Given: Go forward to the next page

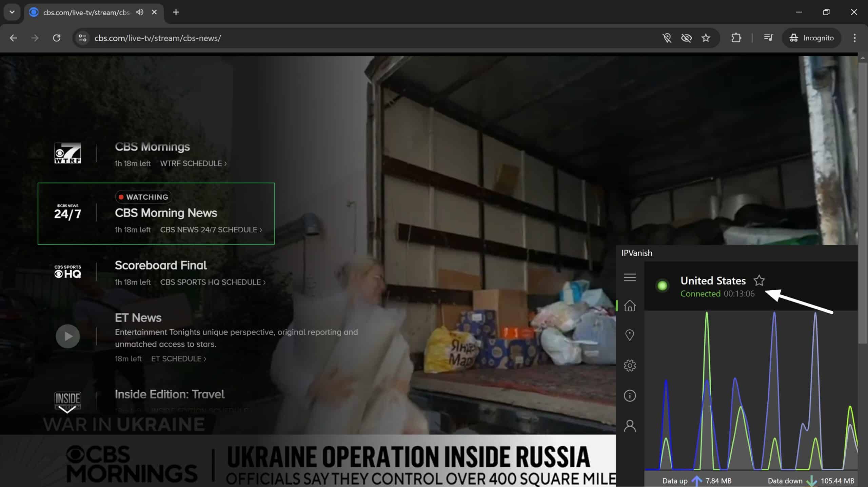Looking at the screenshot, I should click(35, 38).
